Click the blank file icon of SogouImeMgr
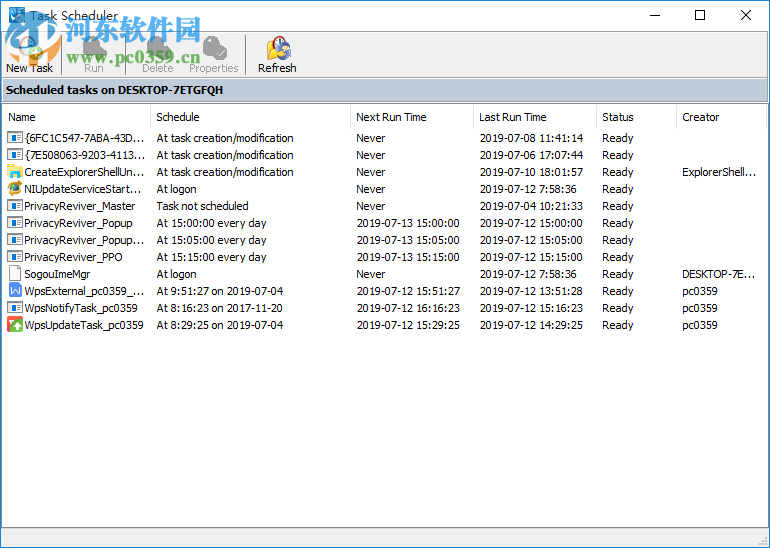 click(15, 274)
